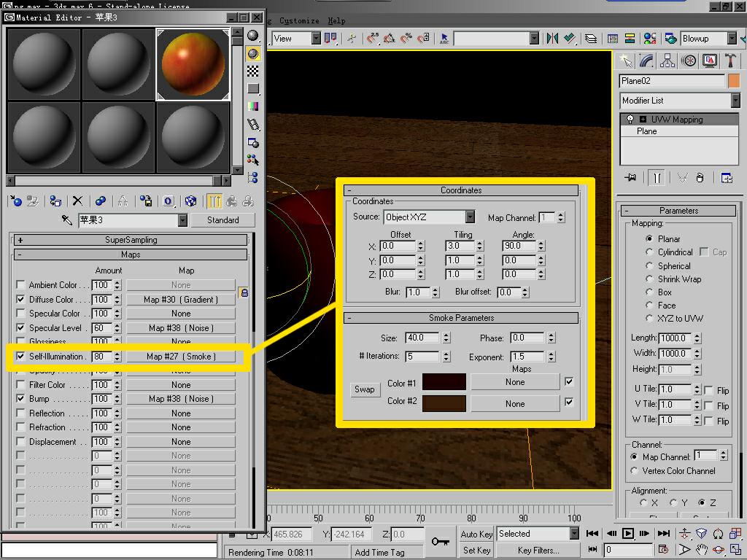Open Layer Manager from main toolbar
Image resolution: width=747 pixels, height=560 pixels.
pyautogui.click(x=591, y=38)
